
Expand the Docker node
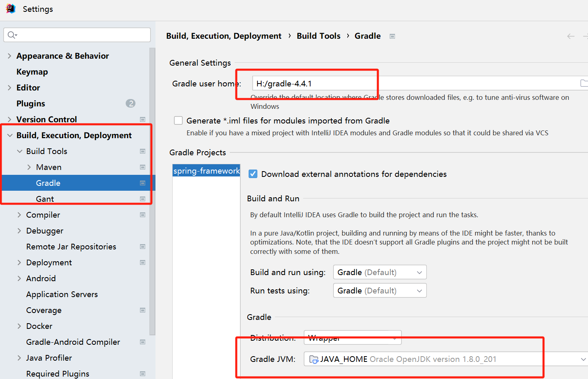19,326
